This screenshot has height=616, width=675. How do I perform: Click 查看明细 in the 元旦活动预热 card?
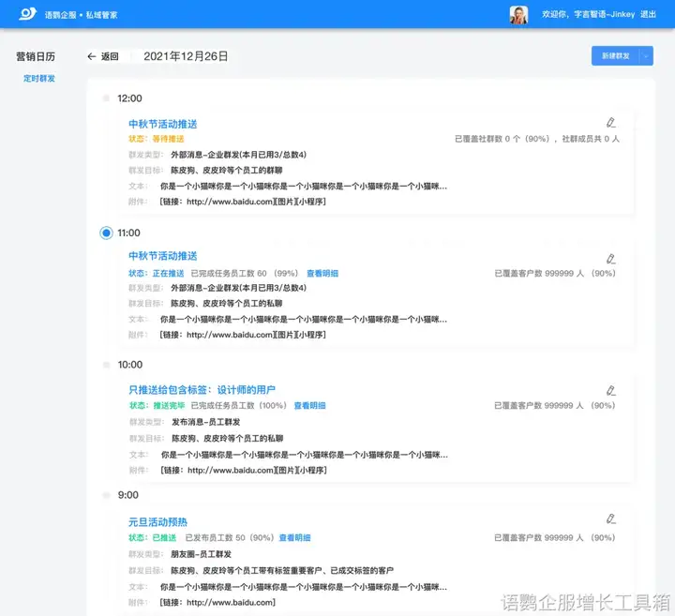point(294,538)
